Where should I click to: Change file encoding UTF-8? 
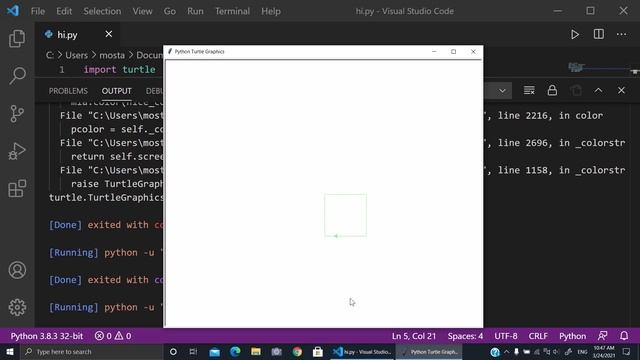505,336
